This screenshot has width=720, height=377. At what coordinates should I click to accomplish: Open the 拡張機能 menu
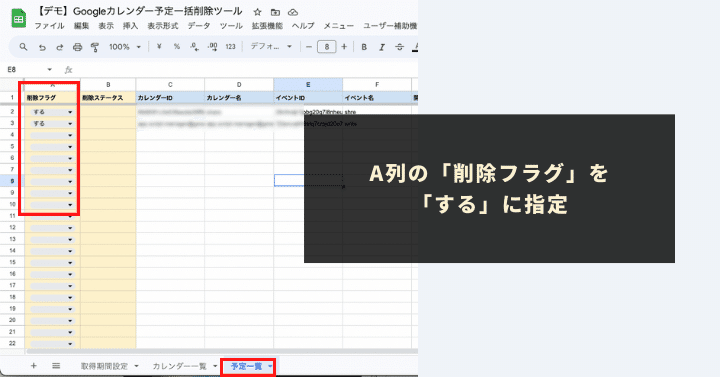(x=267, y=26)
